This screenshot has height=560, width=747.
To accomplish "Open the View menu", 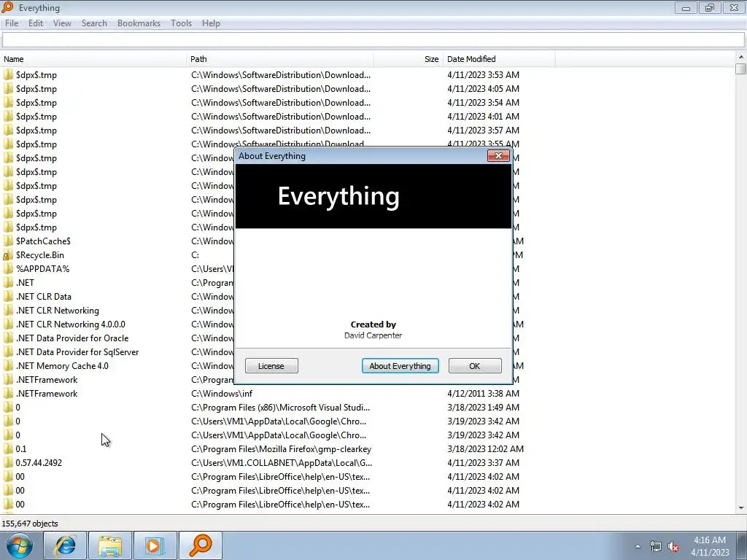I will (x=62, y=23).
